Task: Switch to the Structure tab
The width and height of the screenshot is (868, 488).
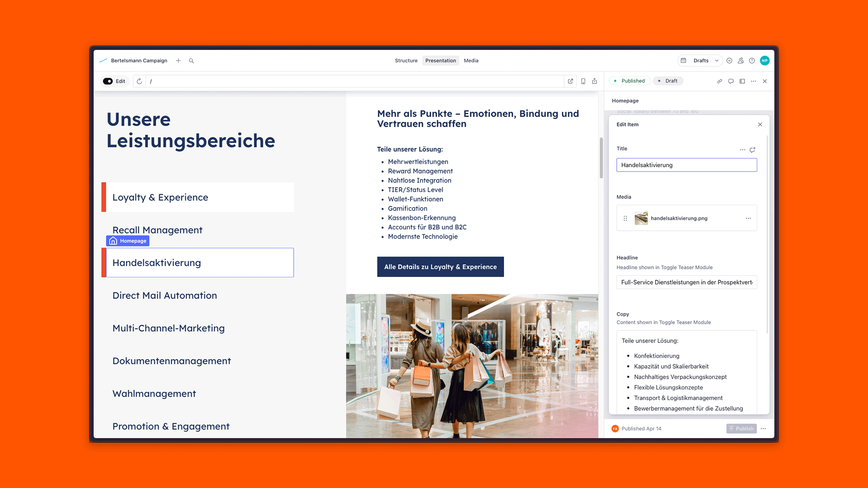Action: (x=406, y=61)
